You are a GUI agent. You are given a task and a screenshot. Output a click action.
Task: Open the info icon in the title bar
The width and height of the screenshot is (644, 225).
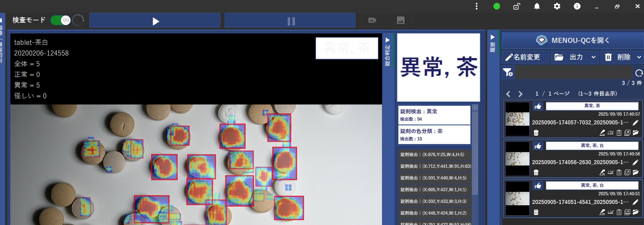coord(577,6)
